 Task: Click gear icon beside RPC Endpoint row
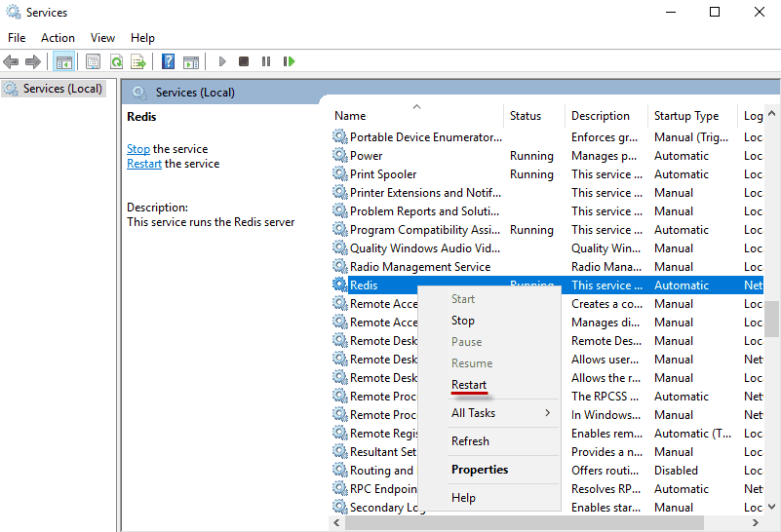(x=339, y=488)
